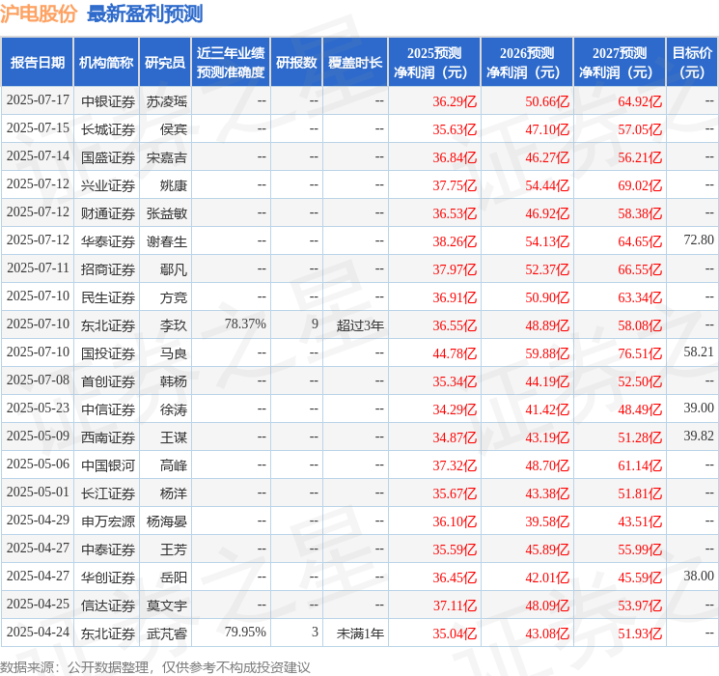
Task: Click the 78.37% accuracy value
Action: (x=245, y=324)
